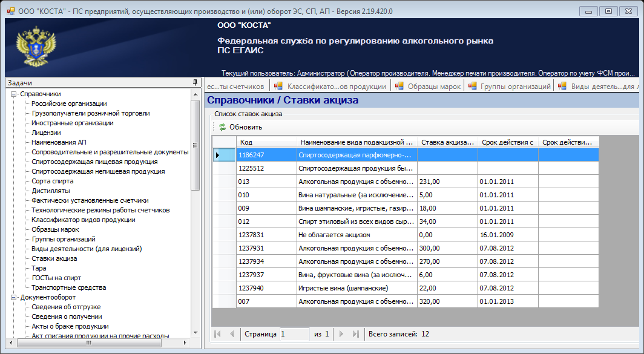The height and width of the screenshot is (354, 644).
Task: Collapse the Документооборот tree node
Action: tap(13, 297)
